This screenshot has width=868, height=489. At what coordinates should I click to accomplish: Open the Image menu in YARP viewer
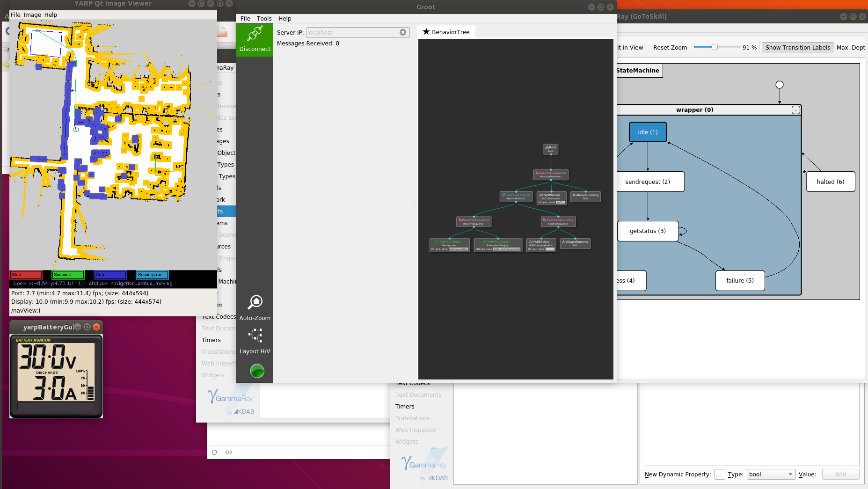point(33,15)
